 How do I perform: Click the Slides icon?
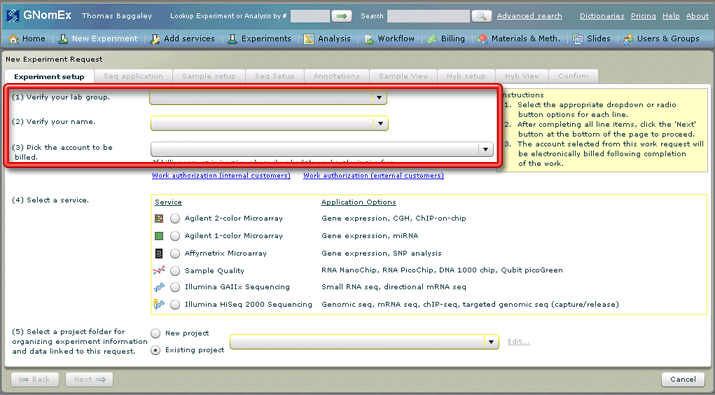coord(578,39)
